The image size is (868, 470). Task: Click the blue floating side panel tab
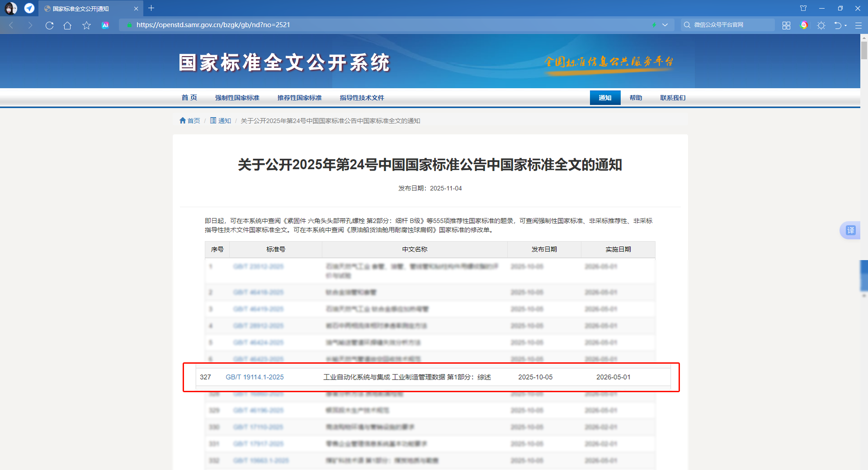pyautogui.click(x=864, y=275)
